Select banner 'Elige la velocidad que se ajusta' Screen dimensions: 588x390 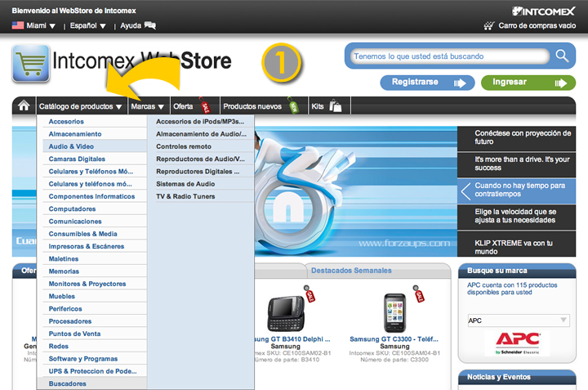click(516, 217)
